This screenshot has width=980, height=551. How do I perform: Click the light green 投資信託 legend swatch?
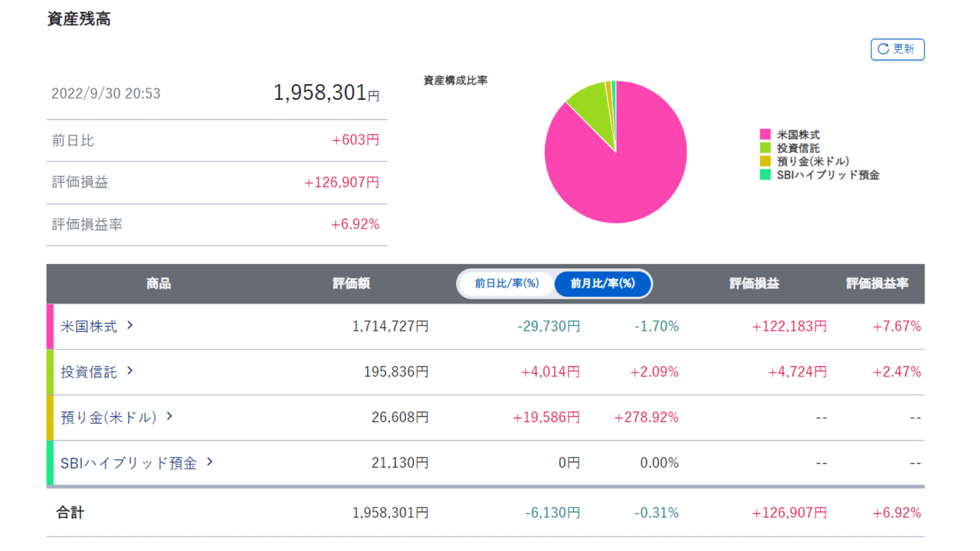(x=765, y=148)
